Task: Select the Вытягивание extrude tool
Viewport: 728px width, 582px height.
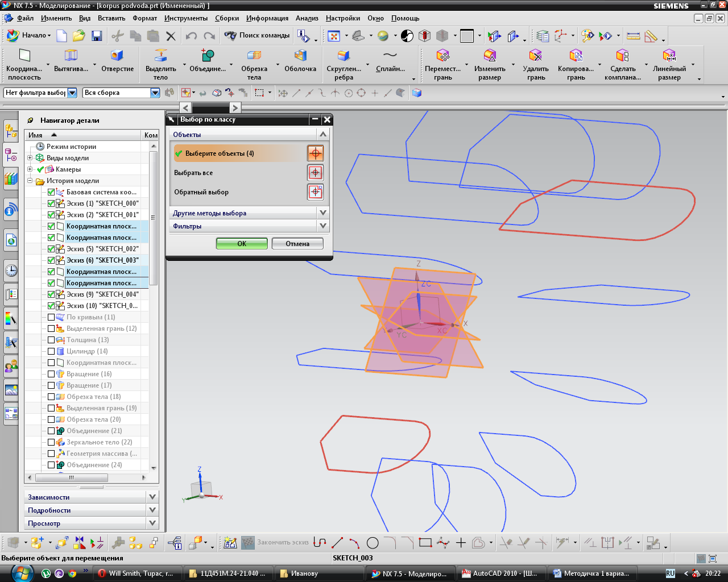Action: click(71, 60)
